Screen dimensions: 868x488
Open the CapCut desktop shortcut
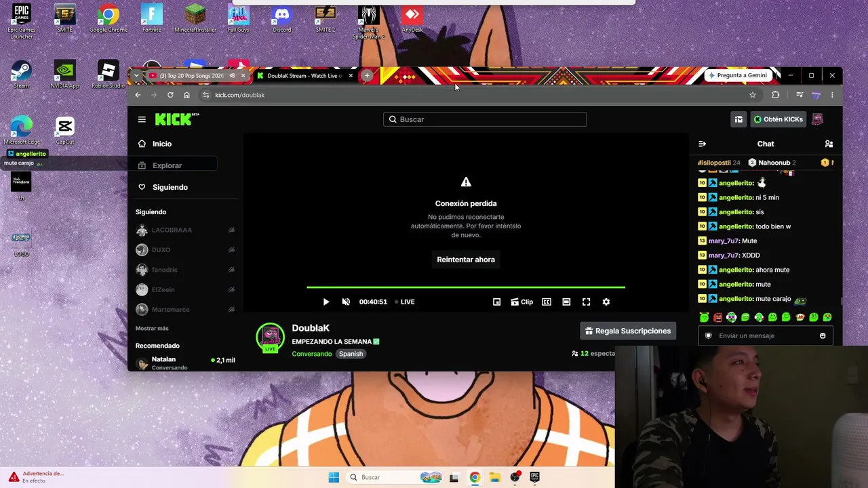[x=65, y=130]
